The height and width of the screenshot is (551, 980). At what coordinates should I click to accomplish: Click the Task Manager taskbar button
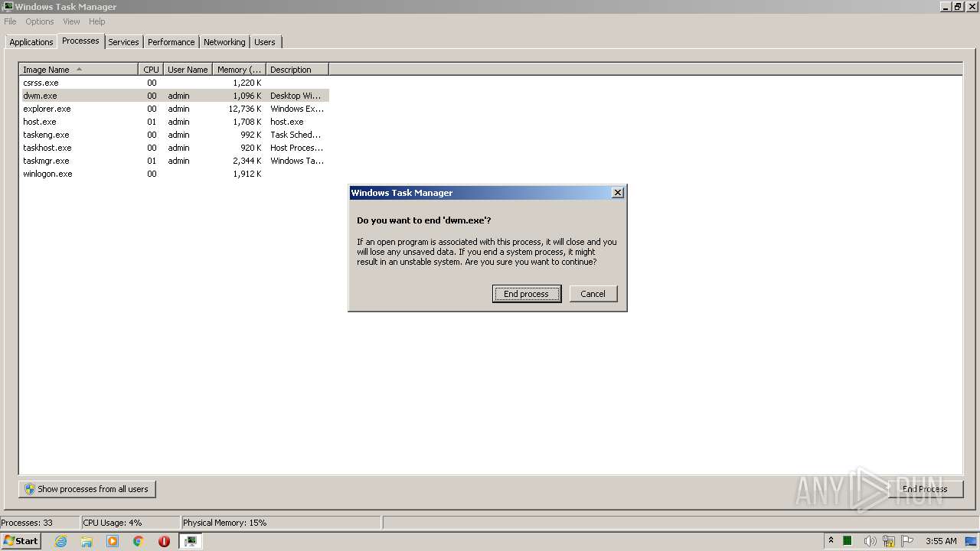[190, 541]
